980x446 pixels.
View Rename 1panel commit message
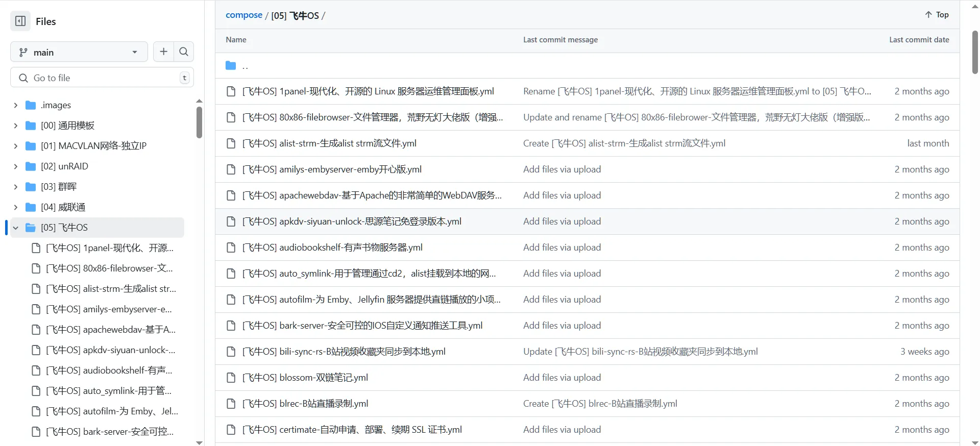(x=697, y=91)
